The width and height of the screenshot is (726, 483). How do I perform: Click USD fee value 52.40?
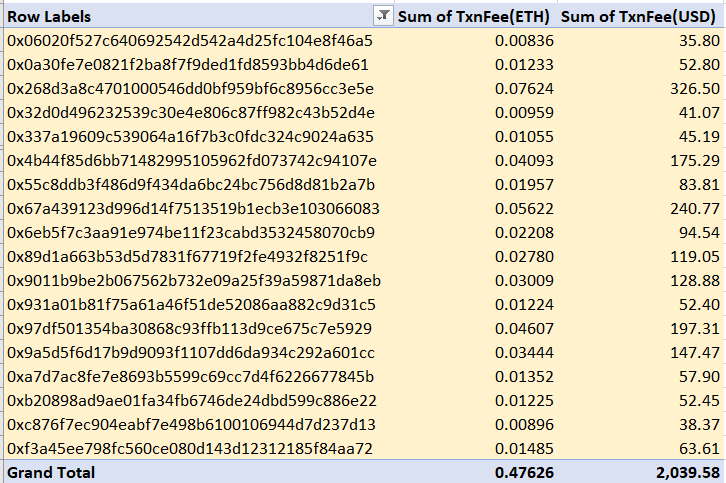(699, 305)
